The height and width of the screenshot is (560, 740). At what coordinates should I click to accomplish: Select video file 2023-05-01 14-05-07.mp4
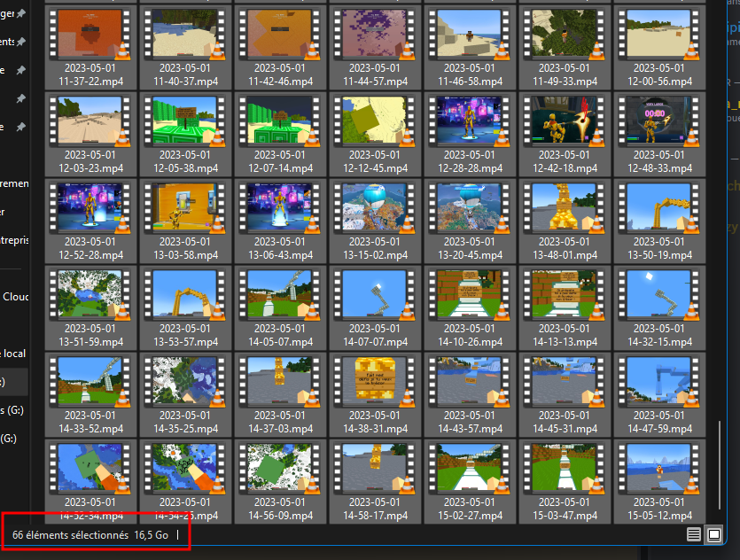280,307
